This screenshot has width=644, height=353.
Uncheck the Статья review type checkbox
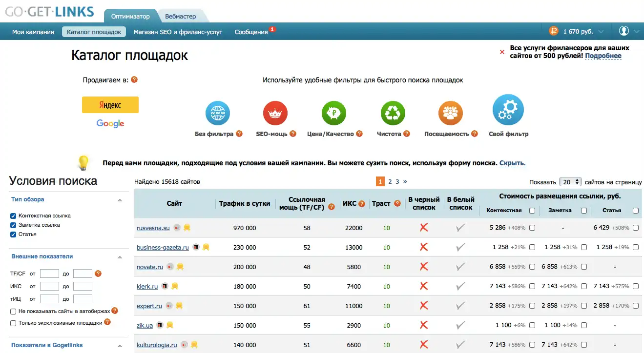tap(14, 234)
